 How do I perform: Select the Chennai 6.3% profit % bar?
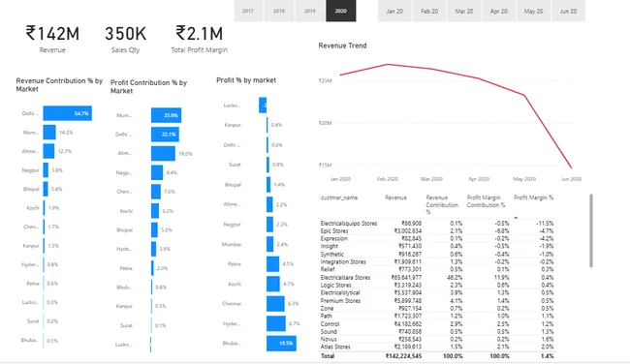coord(275,303)
